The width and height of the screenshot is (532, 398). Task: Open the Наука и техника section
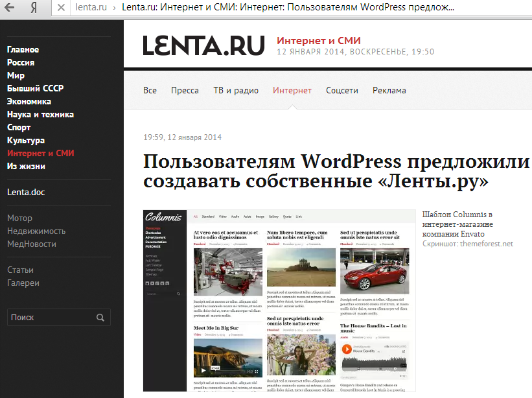[40, 114]
